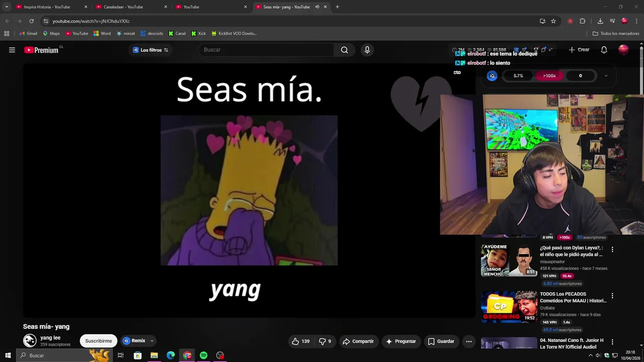The width and height of the screenshot is (644, 362).
Task: Activate voice search microphone
Action: [367, 50]
